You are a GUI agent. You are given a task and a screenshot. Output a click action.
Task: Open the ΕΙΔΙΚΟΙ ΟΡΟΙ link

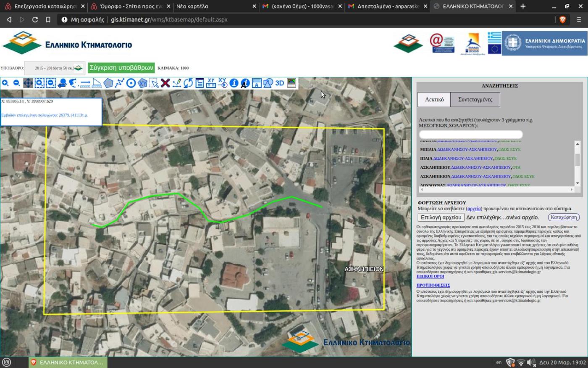point(430,276)
